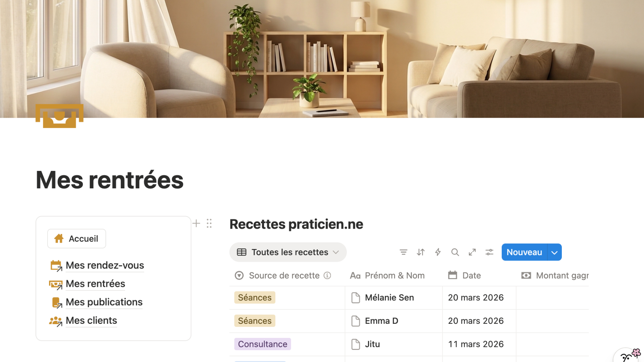This screenshot has height=362, width=644.
Task: Open the Mes clients page link
Action: [x=91, y=320]
